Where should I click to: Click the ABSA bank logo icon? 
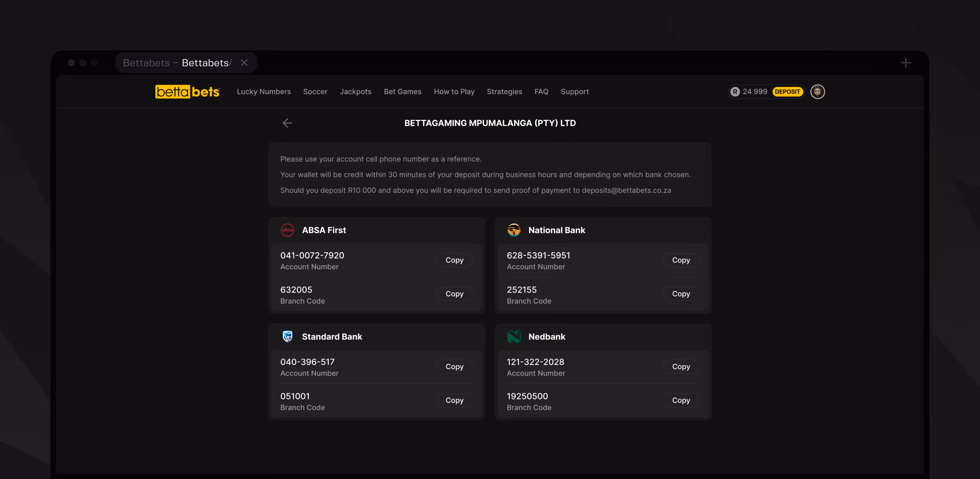287,230
